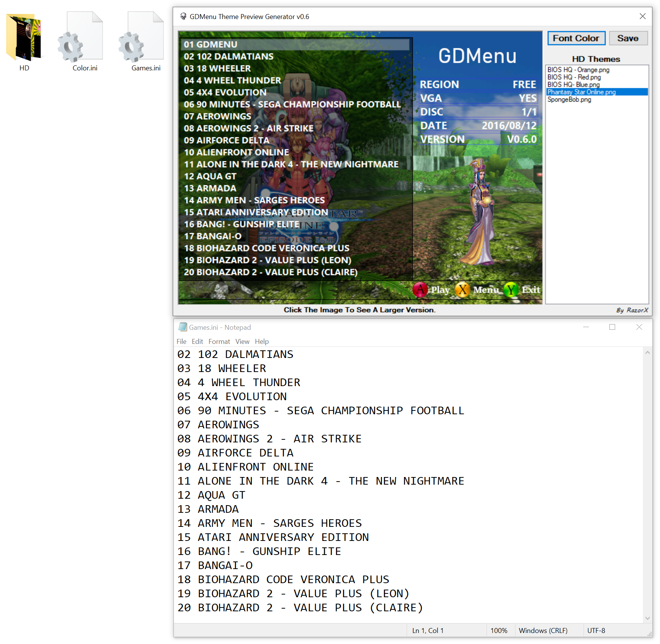
Task: Click the '(LEON)' BIOHAZARD 2 line in Notepad
Action: click(x=293, y=593)
